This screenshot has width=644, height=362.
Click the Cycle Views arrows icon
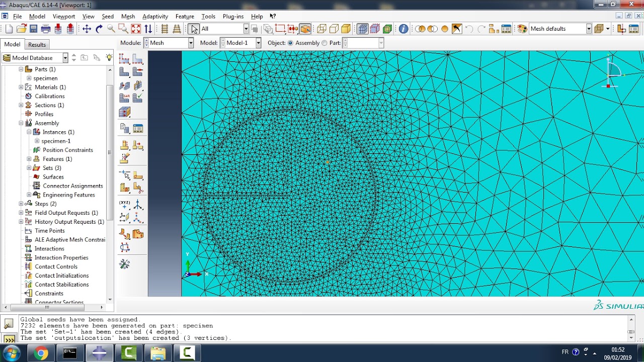[148, 29]
